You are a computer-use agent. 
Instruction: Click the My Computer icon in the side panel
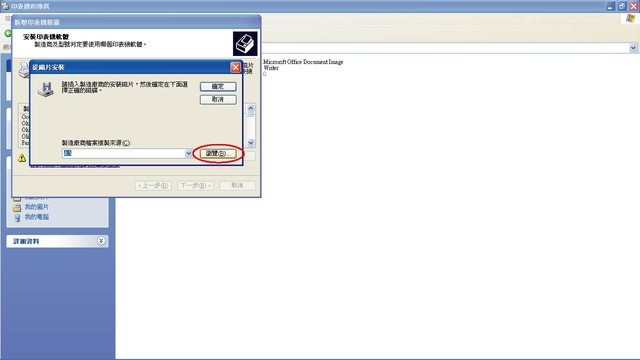click(17, 218)
